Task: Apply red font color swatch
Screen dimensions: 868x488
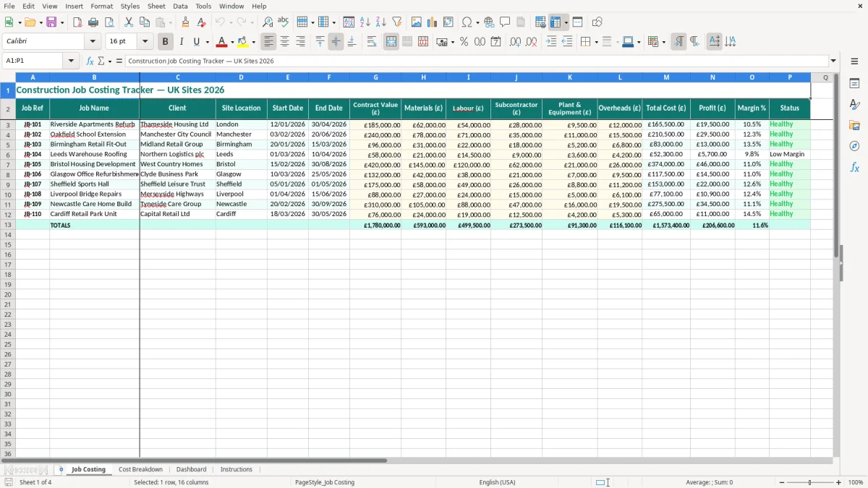Action: [223, 42]
